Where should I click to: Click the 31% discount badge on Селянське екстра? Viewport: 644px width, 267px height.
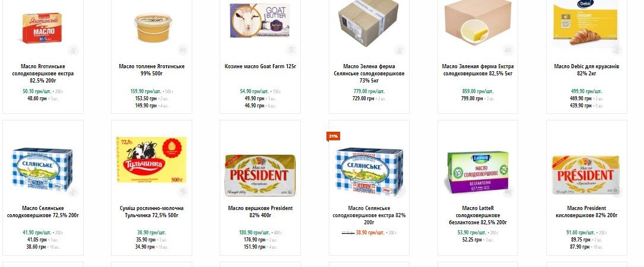332,136
